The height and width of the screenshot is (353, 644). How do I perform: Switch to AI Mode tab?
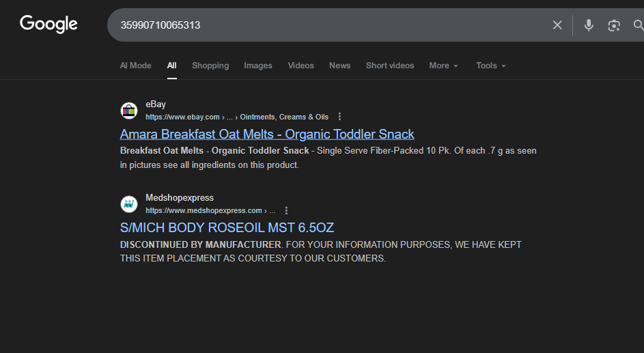135,66
